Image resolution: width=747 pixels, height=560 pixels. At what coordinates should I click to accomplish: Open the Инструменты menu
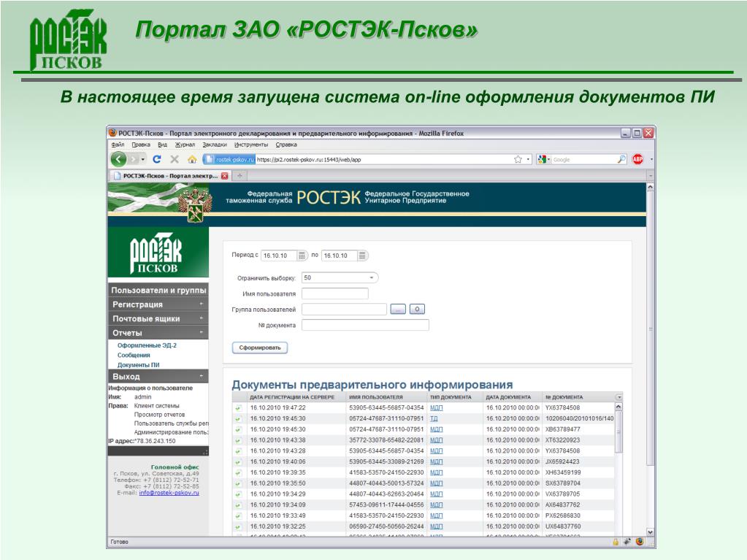click(x=251, y=145)
